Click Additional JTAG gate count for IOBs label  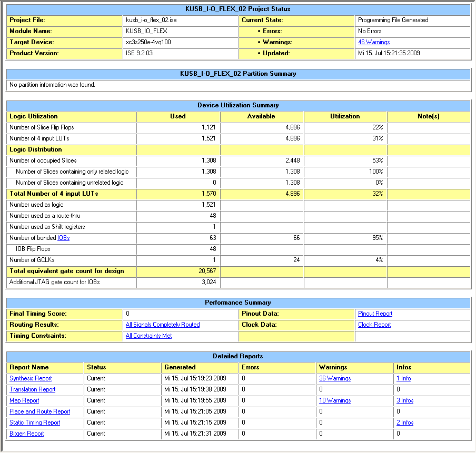click(55, 282)
